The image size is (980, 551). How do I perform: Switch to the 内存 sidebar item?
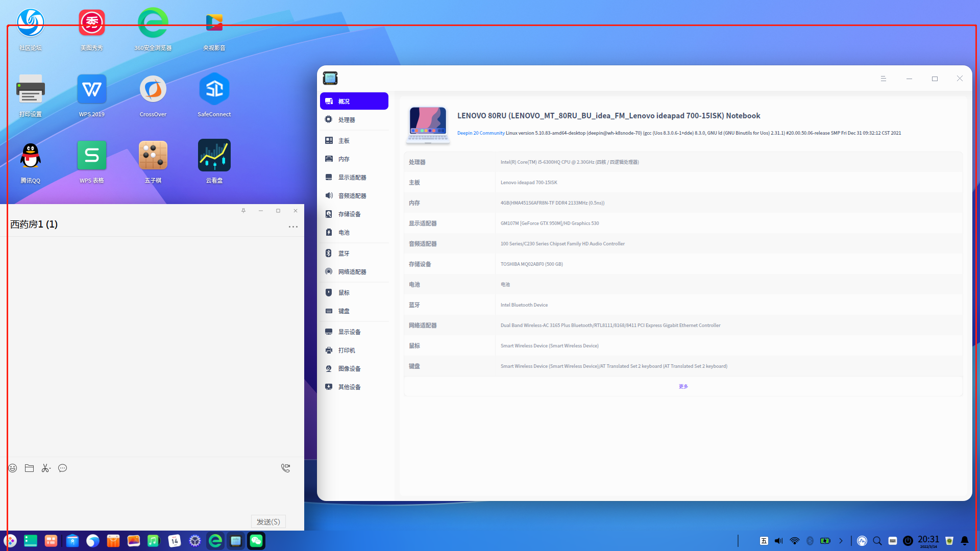coord(344,159)
